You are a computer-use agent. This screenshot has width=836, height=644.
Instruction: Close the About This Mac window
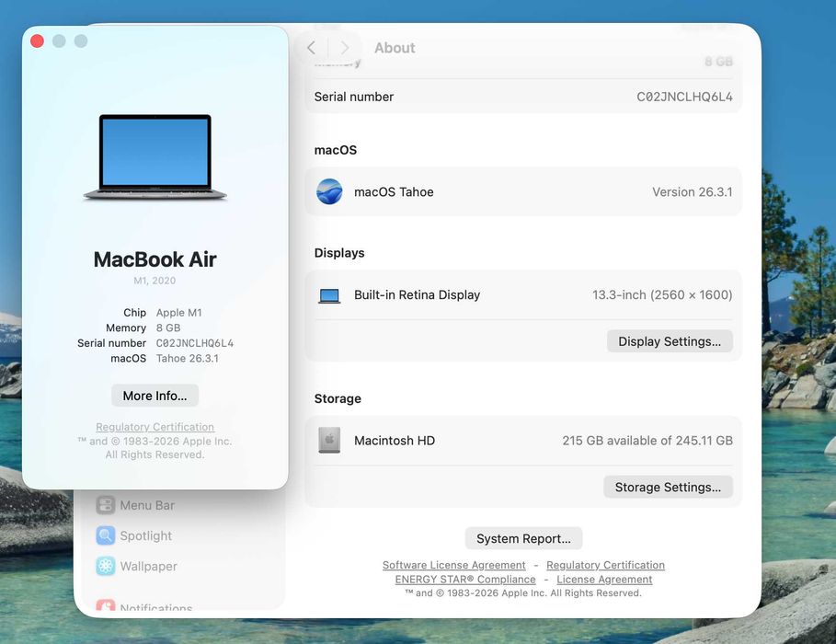(38, 41)
